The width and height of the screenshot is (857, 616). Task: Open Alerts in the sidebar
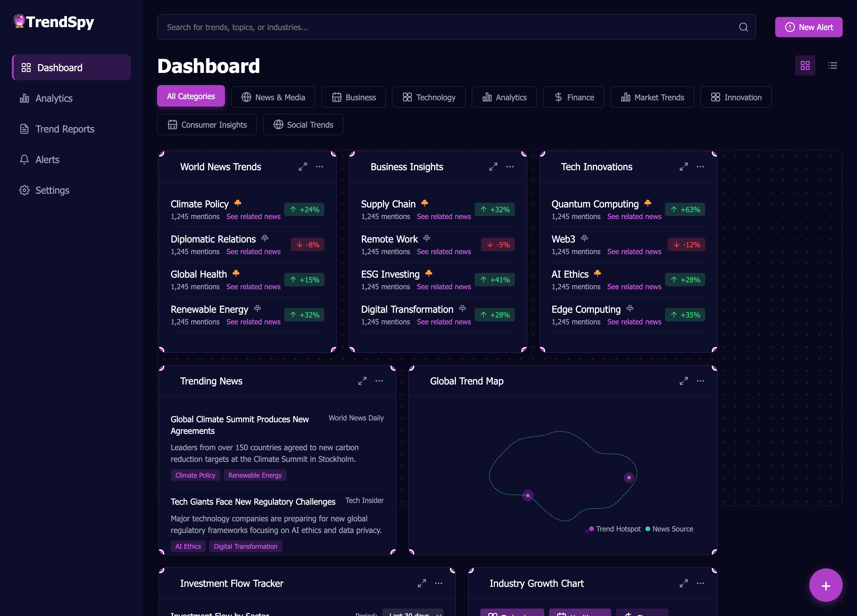click(x=71, y=160)
